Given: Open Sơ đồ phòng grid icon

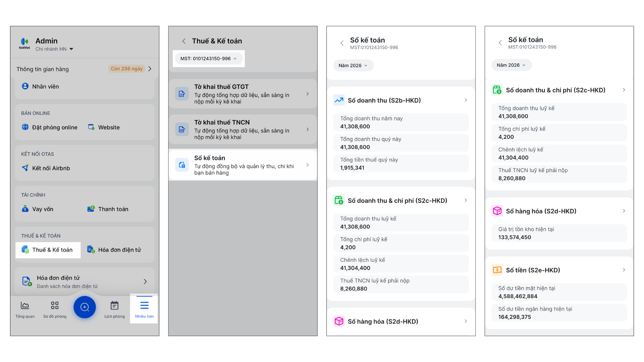Looking at the screenshot, I should (55, 306).
